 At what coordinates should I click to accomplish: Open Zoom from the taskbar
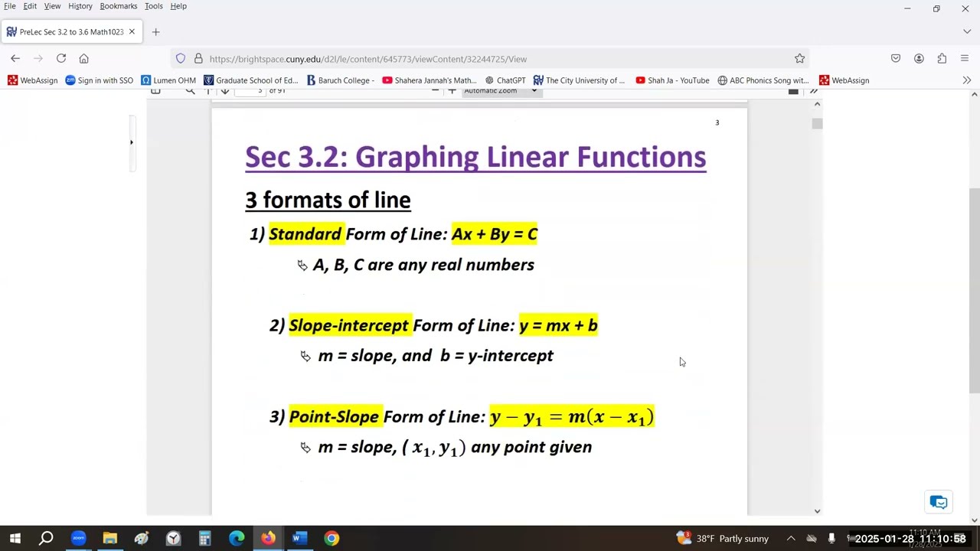78,538
